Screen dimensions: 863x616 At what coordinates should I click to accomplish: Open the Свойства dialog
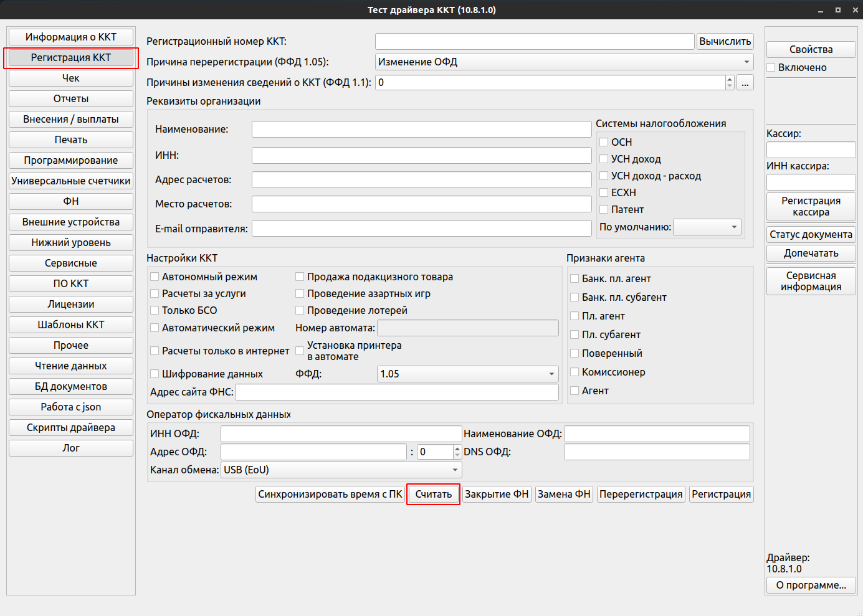click(811, 50)
